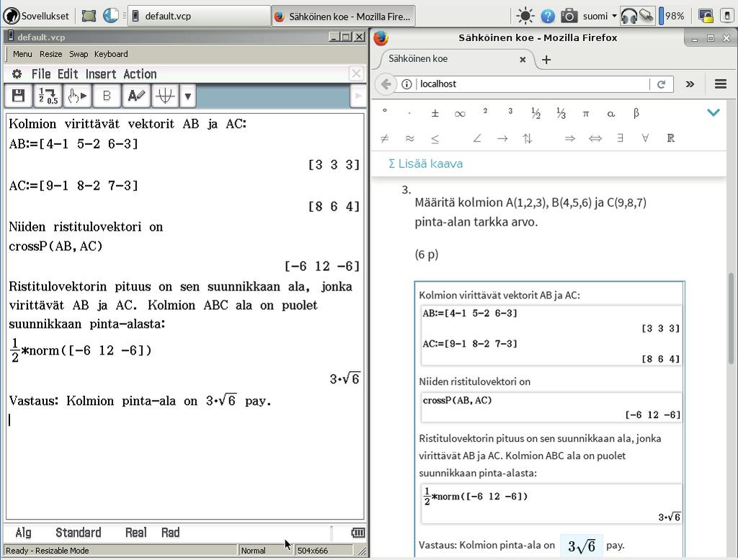Insert the implies double arrow symbol
The image size is (738, 560).
pyautogui.click(x=569, y=138)
